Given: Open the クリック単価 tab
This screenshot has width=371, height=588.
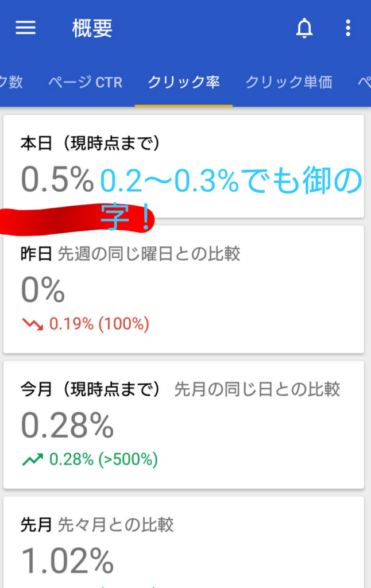Looking at the screenshot, I should click(x=289, y=82).
